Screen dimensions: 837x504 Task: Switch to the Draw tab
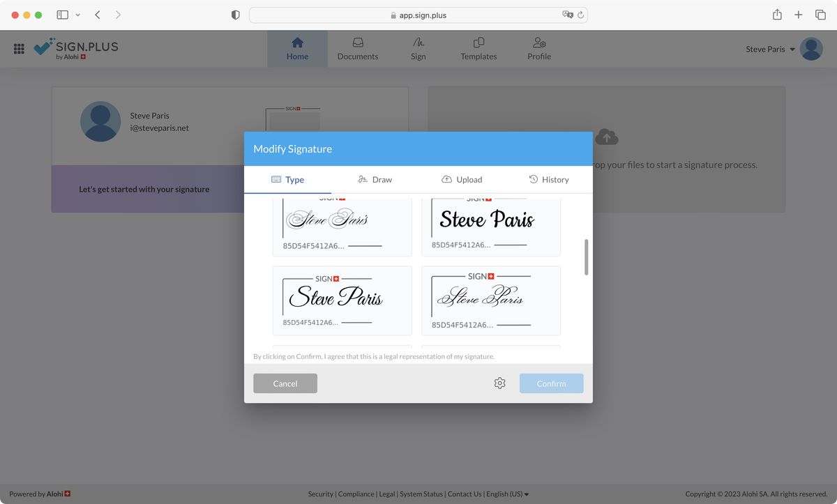point(375,179)
